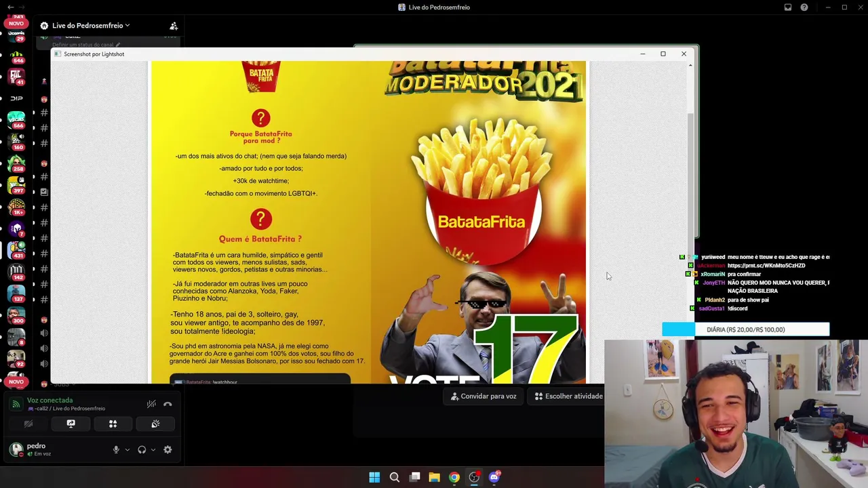The width and height of the screenshot is (868, 488).
Task: Open server with 431 badge
Action: point(16,249)
